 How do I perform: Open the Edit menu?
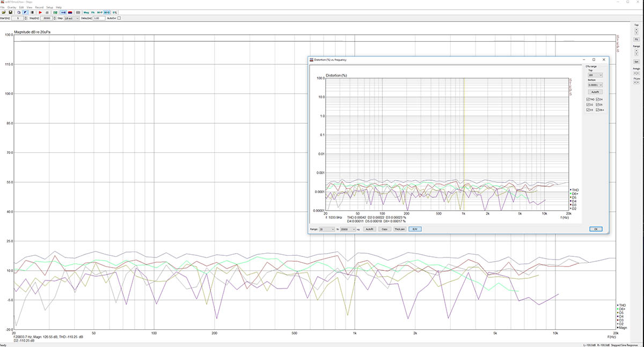click(21, 8)
